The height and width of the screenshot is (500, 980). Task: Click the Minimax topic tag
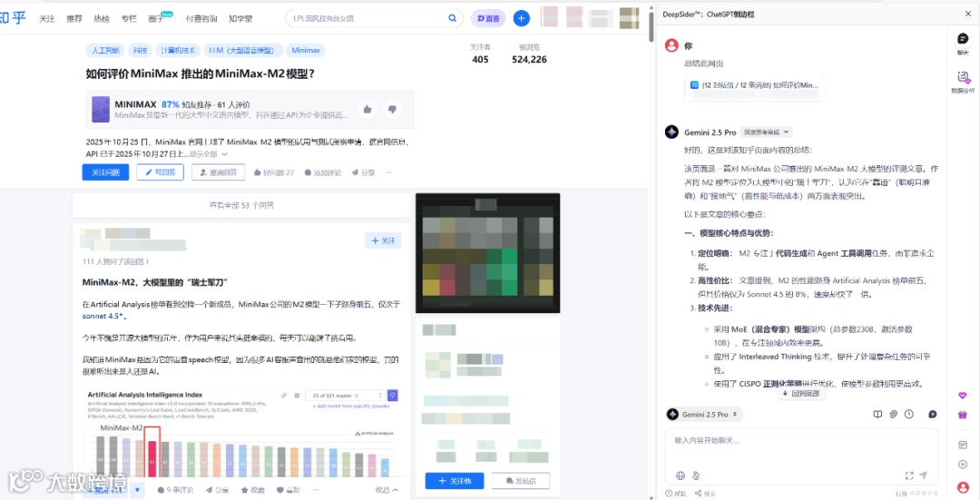pos(307,51)
